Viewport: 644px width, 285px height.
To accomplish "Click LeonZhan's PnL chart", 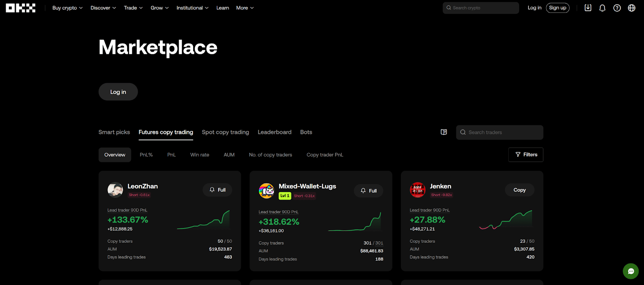I will click(x=203, y=220).
